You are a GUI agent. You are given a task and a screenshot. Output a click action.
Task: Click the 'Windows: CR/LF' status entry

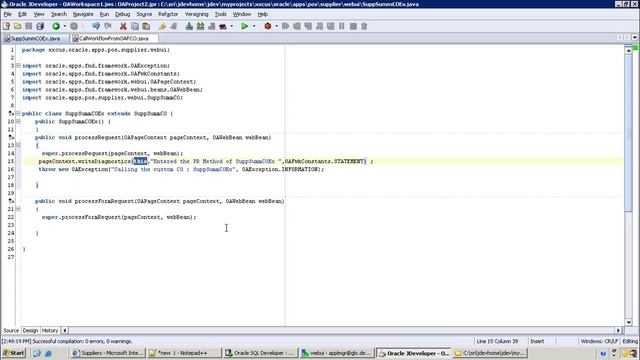point(599,341)
